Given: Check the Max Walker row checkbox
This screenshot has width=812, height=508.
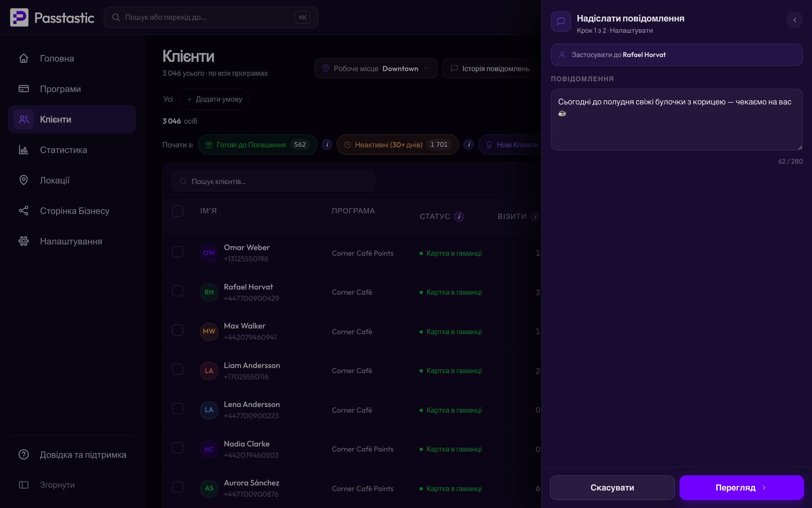Looking at the screenshot, I should [x=178, y=330].
